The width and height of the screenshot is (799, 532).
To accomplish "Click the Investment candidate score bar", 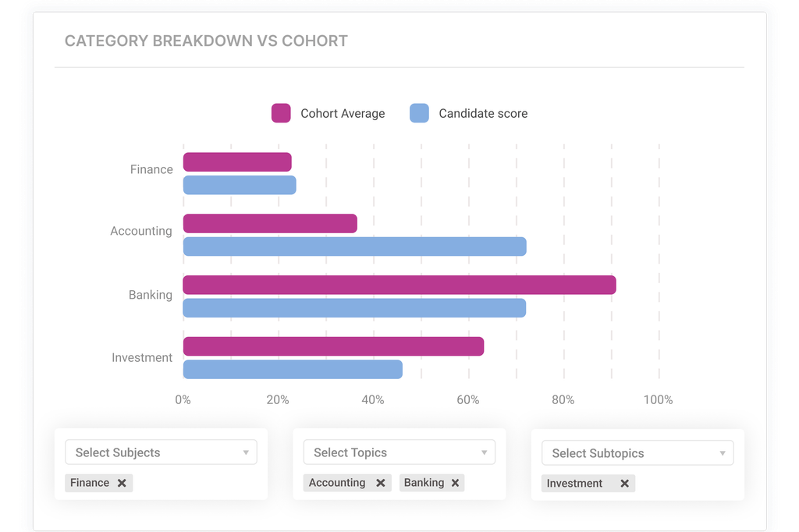I will click(x=293, y=369).
